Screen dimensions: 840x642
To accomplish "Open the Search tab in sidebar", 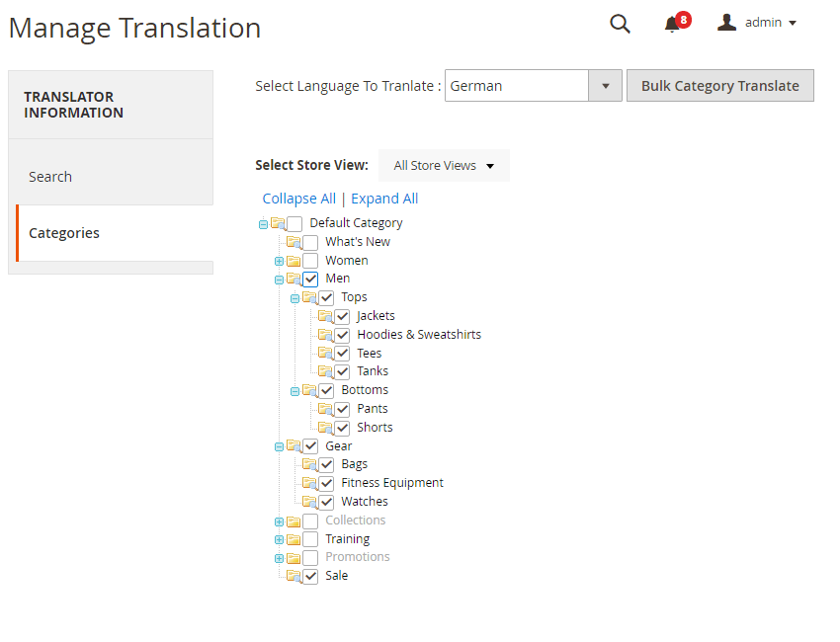I will tap(50, 177).
